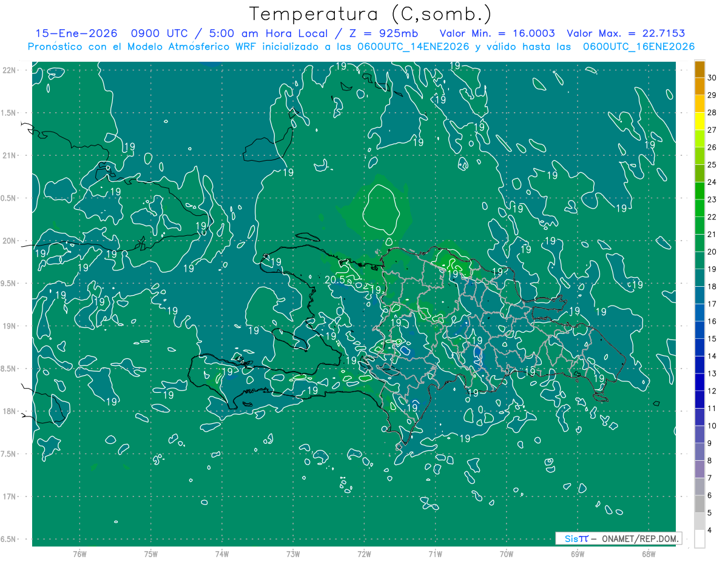Image resolution: width=728 pixels, height=562 pixels.
Task: Click the "21N" latitude axis label
Action: (10, 155)
